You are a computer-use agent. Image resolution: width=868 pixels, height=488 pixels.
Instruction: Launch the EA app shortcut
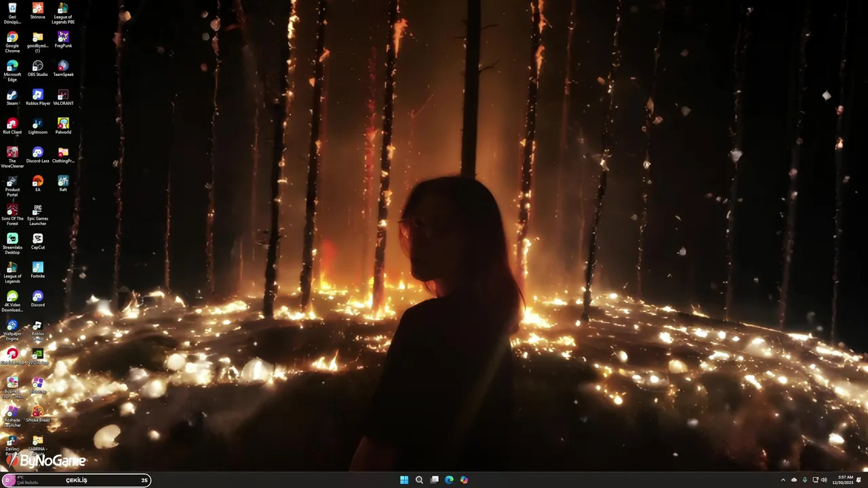pos(38,184)
